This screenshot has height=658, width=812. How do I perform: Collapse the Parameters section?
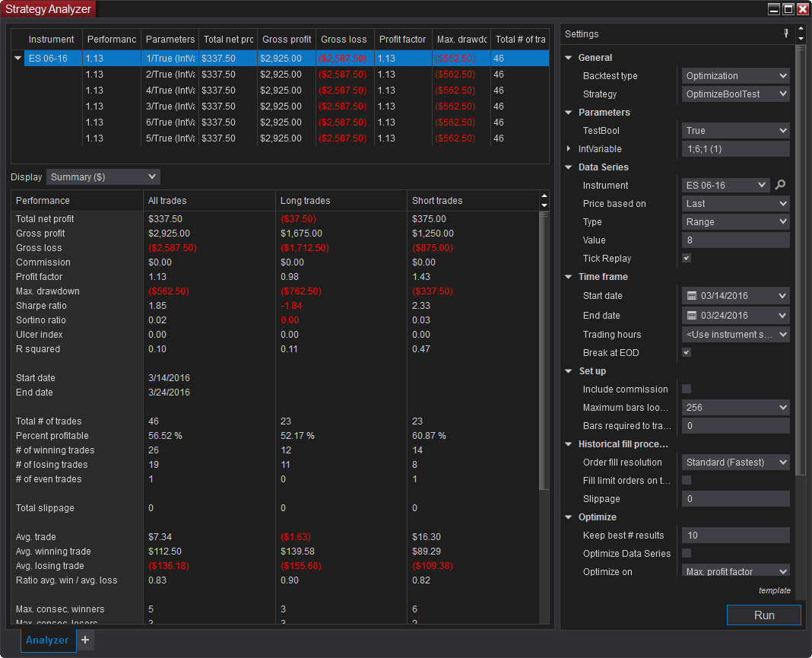click(569, 113)
